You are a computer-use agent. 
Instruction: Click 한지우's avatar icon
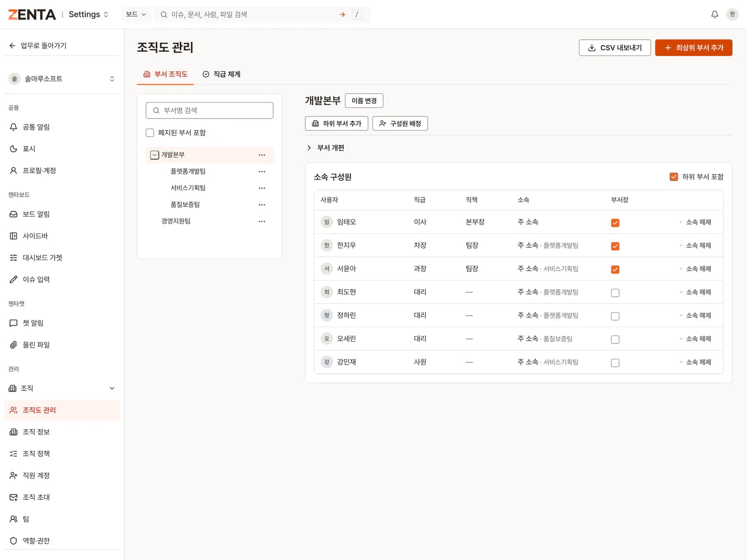(x=327, y=245)
